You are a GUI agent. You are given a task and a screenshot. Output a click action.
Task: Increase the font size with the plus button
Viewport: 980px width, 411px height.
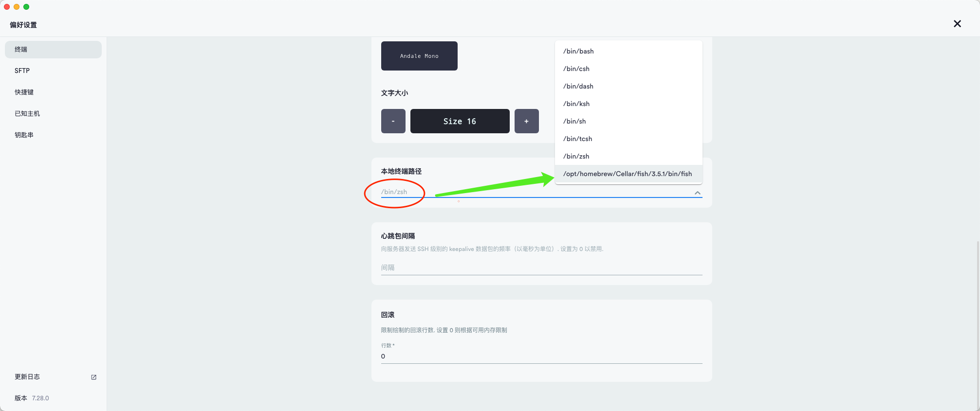527,121
